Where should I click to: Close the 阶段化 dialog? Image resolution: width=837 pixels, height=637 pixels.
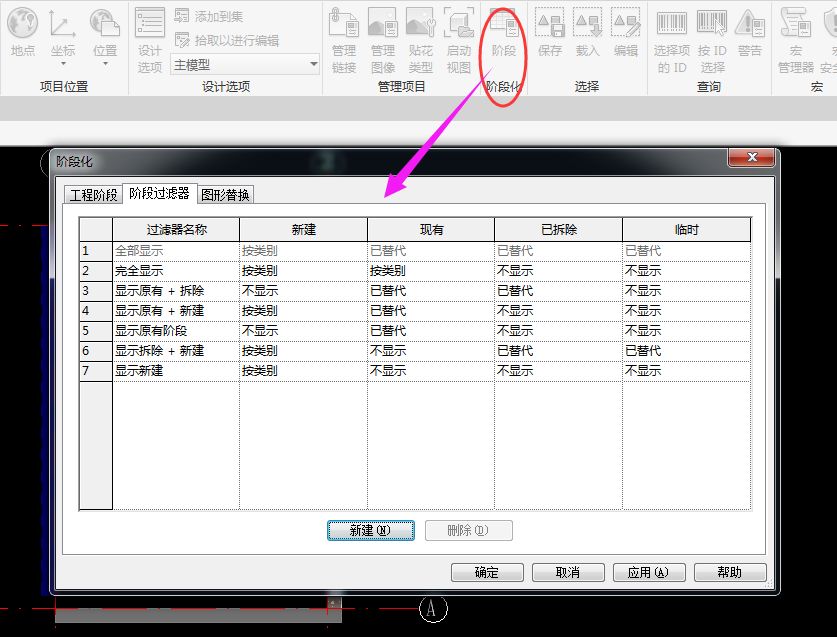[752, 157]
